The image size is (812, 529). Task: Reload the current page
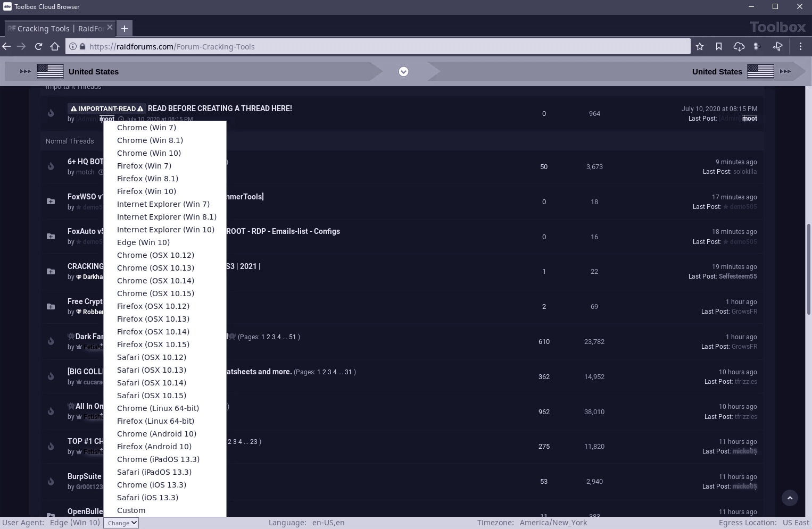pos(38,47)
